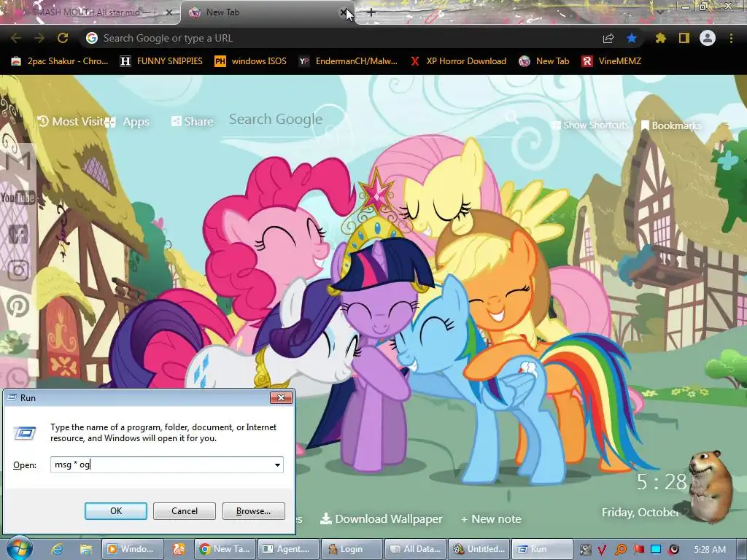Click the taskbar clock 5:28 AM
Screen dimensions: 747x560
(x=710, y=550)
